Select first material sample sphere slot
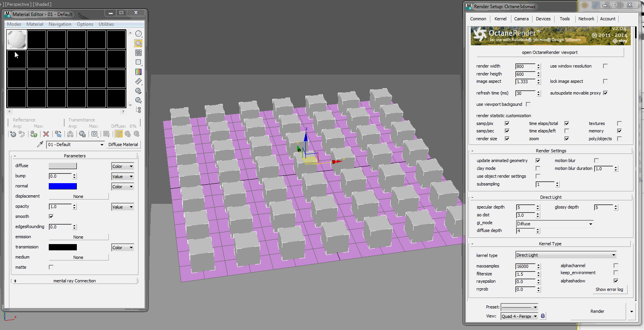The width and height of the screenshot is (644, 330). pyautogui.click(x=17, y=39)
